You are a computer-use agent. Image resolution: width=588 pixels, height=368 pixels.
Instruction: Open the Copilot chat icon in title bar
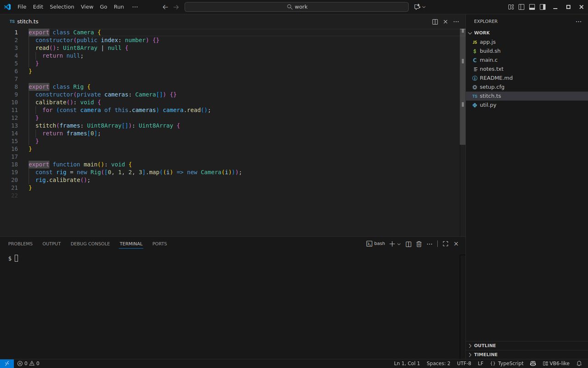pos(417,7)
